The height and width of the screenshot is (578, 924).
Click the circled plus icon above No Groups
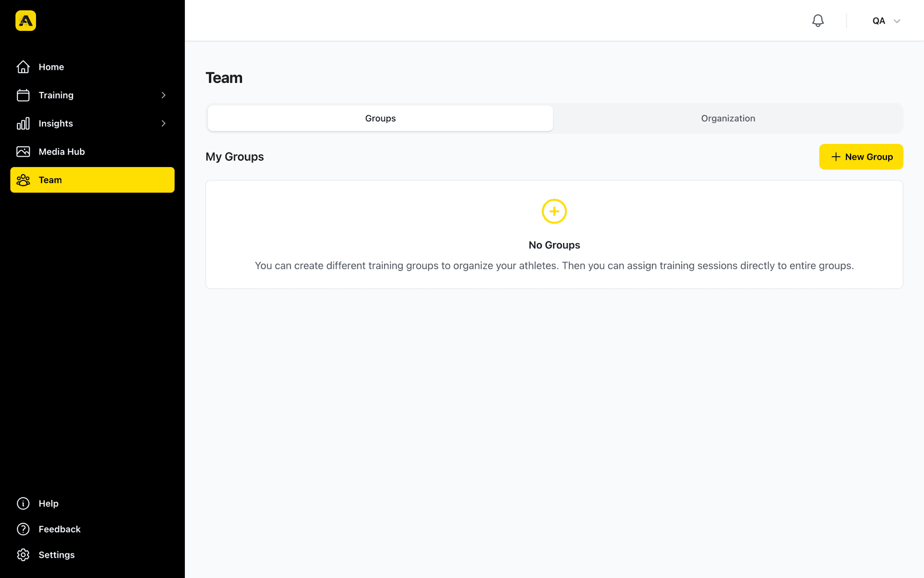click(554, 211)
